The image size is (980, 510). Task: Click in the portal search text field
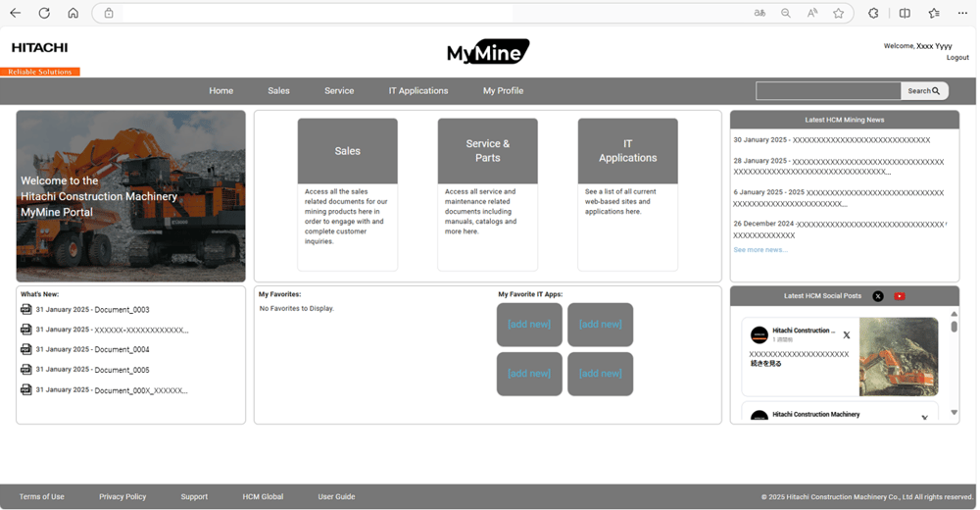(828, 91)
